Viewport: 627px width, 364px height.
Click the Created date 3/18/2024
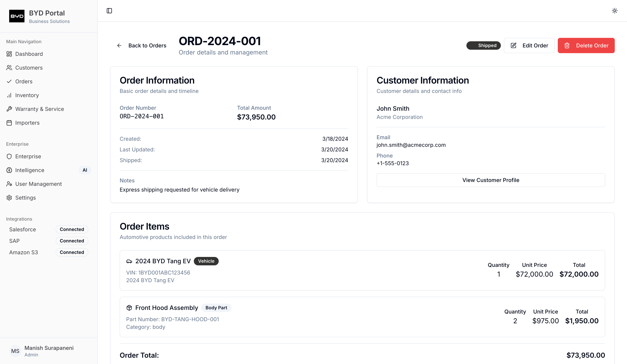click(335, 139)
